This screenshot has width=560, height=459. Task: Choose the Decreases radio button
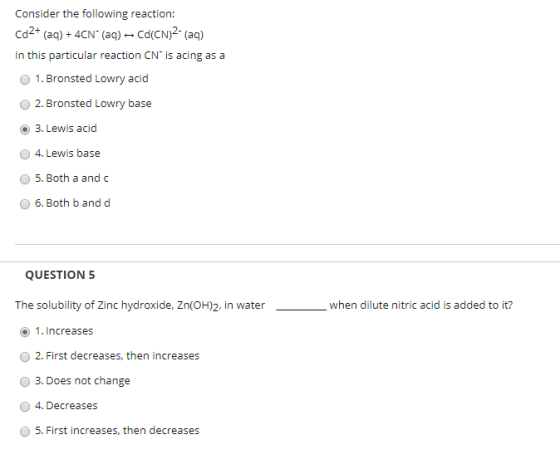[25, 407]
